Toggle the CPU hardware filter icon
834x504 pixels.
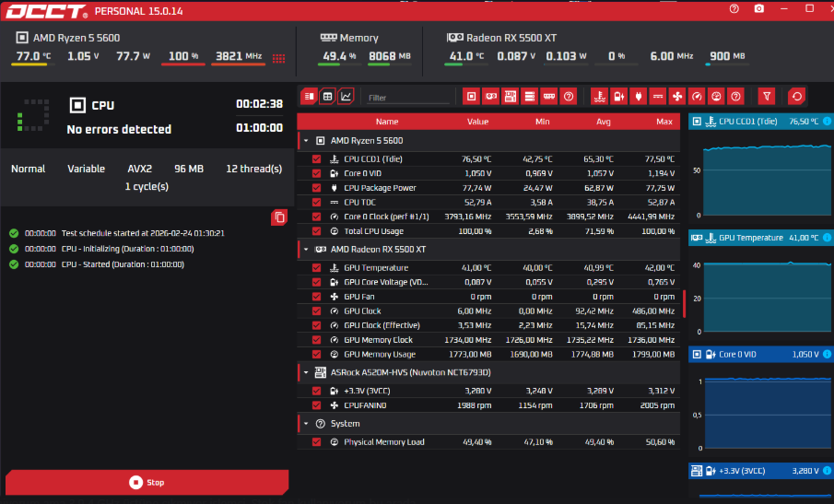tap(471, 96)
